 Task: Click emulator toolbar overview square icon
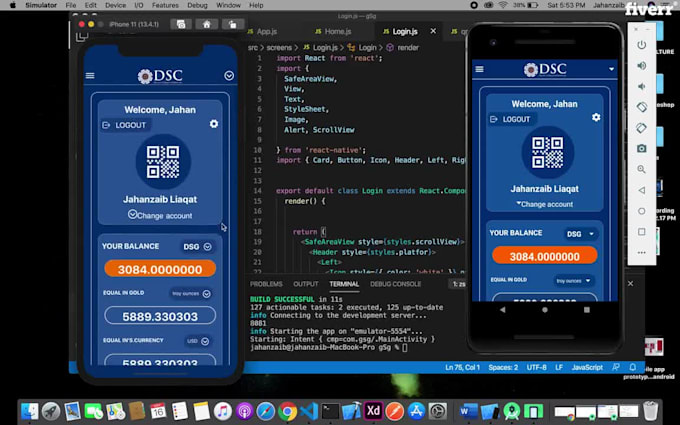(x=641, y=232)
